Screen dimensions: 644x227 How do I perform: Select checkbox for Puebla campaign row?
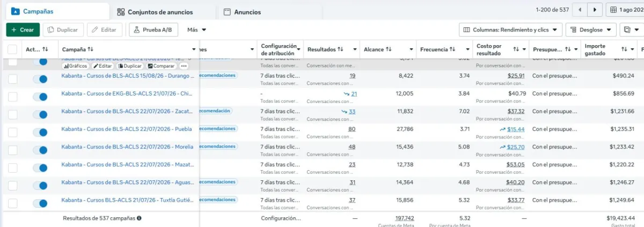12,133
